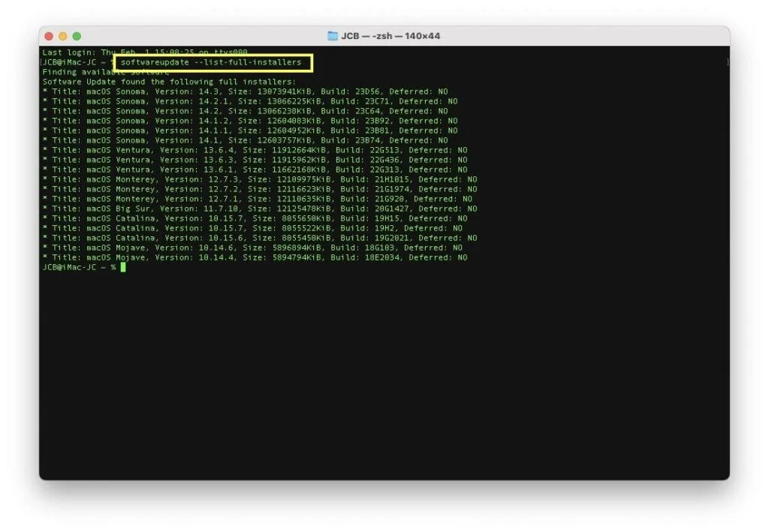Image resolution: width=769 pixels, height=532 pixels.
Task: Select the macOS Sonoma 14.3 row
Action: point(246,92)
